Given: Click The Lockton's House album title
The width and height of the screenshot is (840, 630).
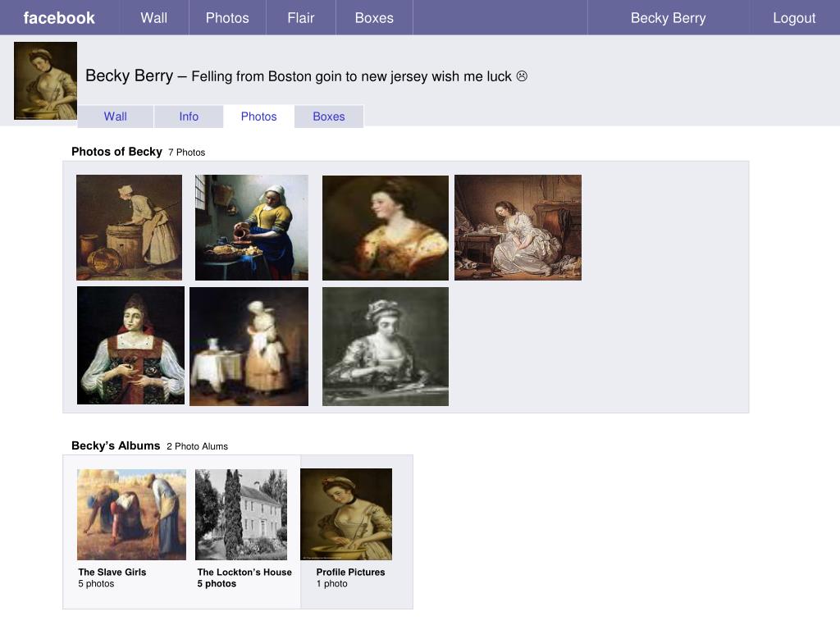Looking at the screenshot, I should coord(244,572).
